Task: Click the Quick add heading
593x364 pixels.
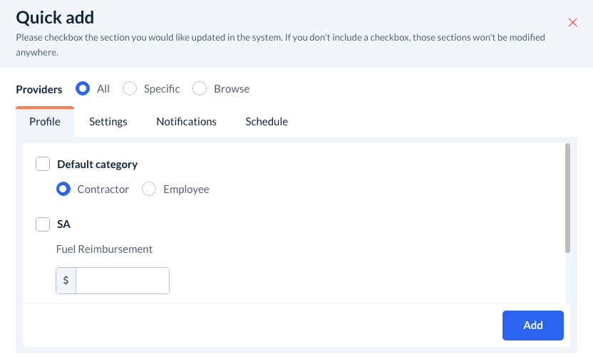Action: 55,17
